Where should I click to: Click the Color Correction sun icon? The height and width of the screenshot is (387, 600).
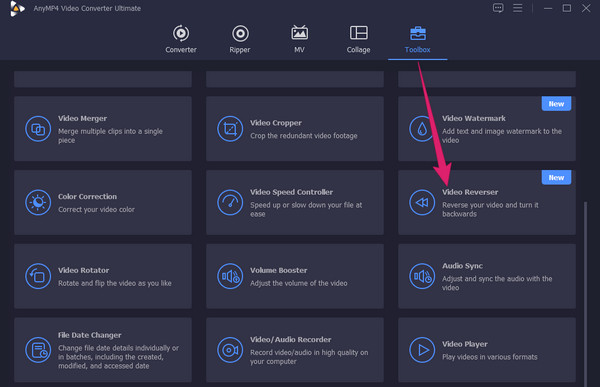point(38,202)
